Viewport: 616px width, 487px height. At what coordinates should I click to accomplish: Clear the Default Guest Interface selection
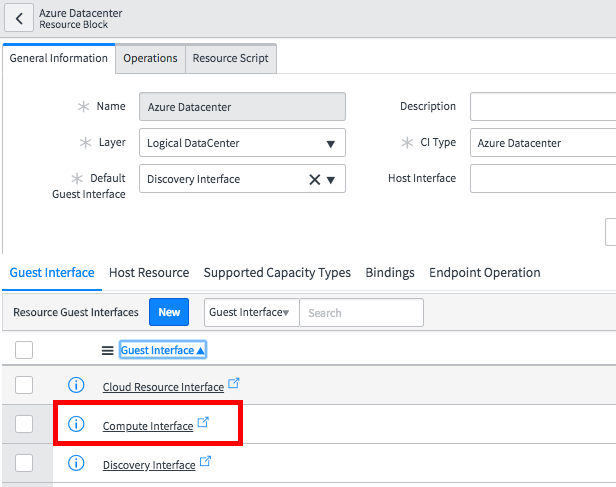click(x=314, y=179)
